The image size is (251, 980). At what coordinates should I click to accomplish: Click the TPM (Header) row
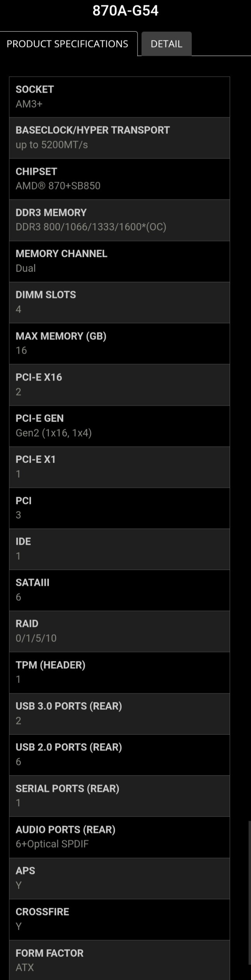tap(119, 672)
